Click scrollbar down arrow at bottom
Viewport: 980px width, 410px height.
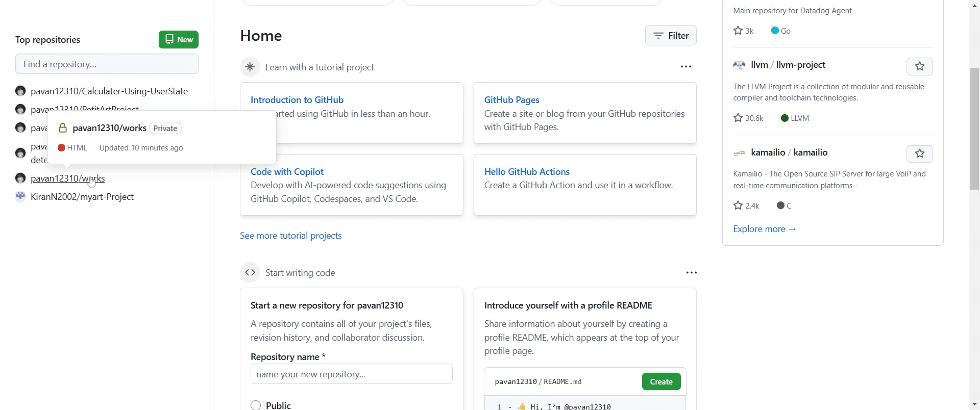(974, 405)
